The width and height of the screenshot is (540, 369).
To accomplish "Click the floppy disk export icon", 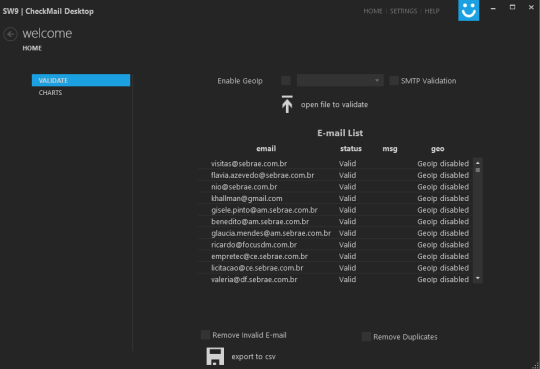I will (215, 356).
